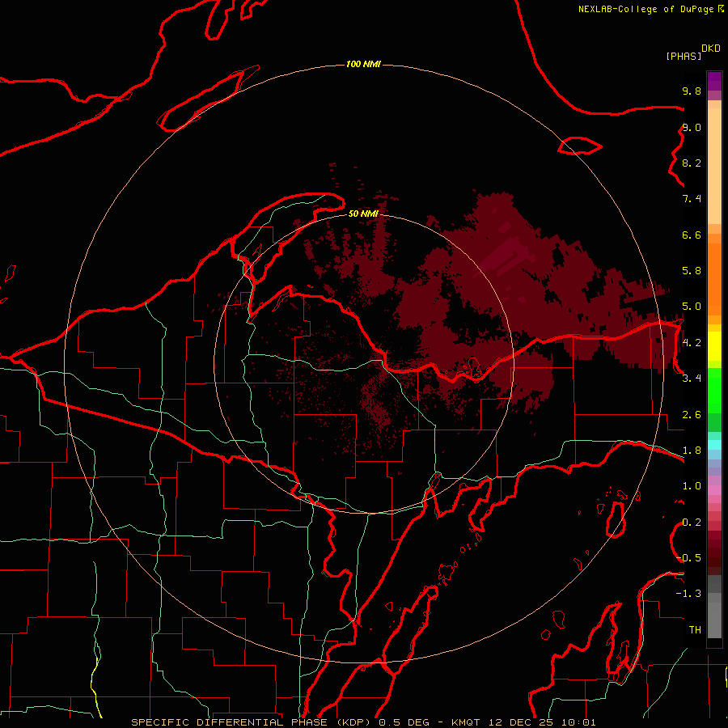Click the 100 NMI range ring label

pos(363,64)
